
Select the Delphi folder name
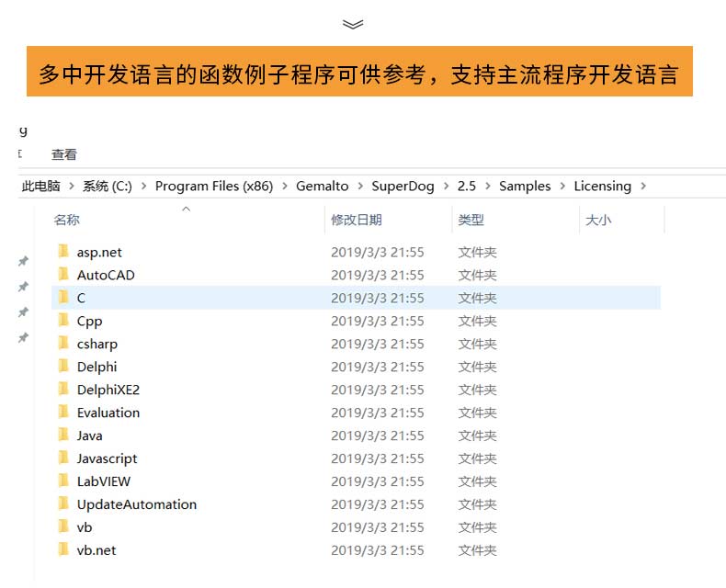click(x=96, y=367)
